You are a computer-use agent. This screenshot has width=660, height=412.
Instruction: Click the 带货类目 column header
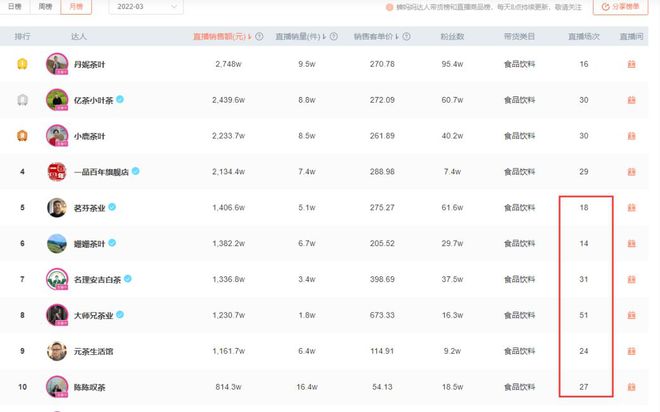click(519, 37)
